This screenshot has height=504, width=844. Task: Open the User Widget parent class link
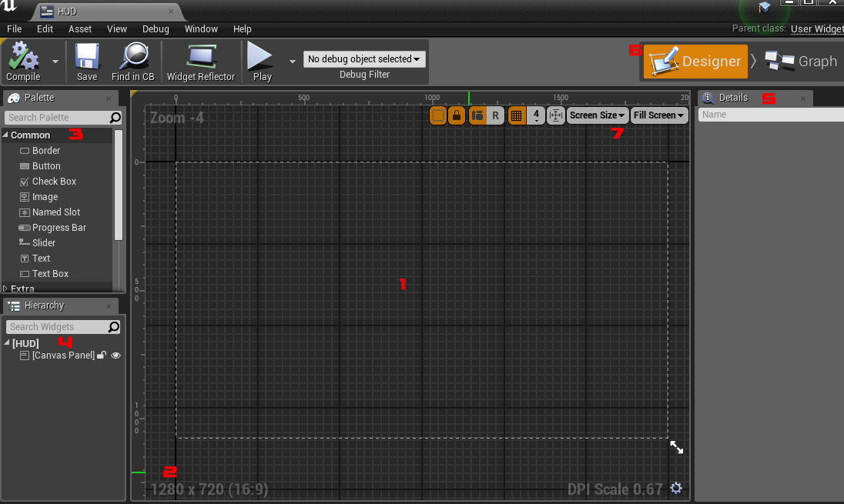pos(817,29)
